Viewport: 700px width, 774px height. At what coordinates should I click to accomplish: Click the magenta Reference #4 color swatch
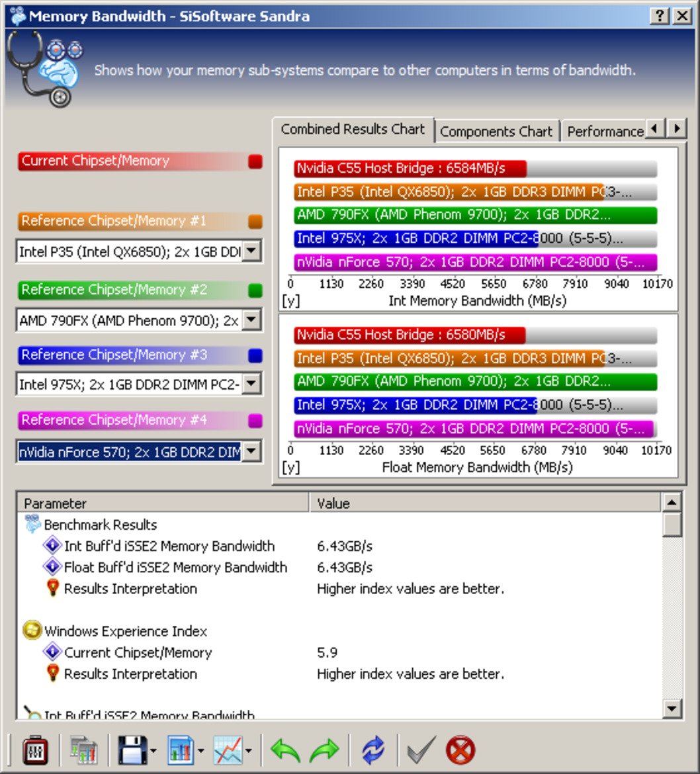[x=255, y=421]
